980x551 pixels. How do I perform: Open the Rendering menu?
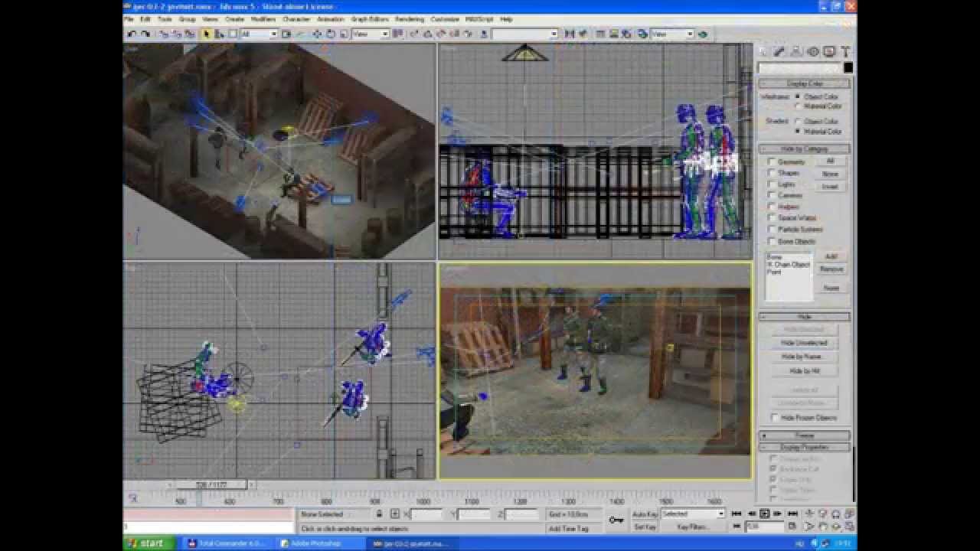[x=410, y=19]
